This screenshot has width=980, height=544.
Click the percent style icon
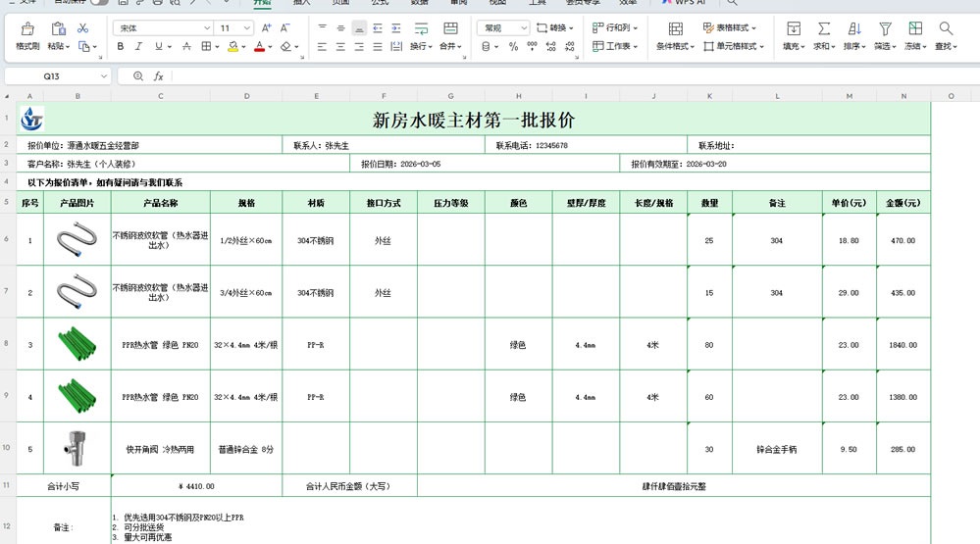click(513, 46)
